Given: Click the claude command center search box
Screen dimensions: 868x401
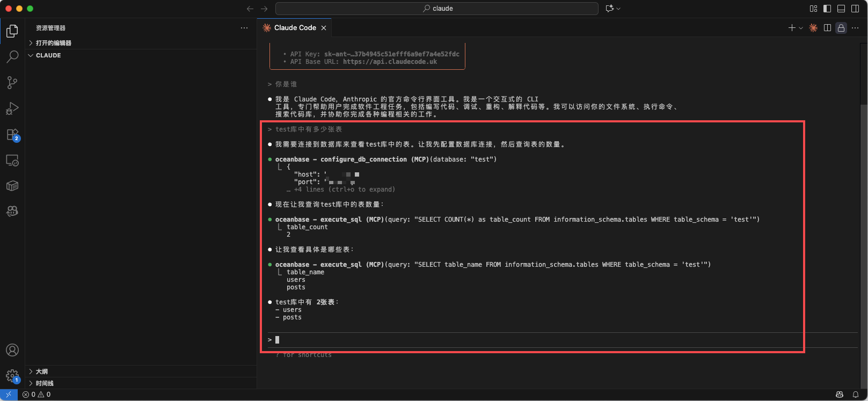Looking at the screenshot, I should (436, 9).
